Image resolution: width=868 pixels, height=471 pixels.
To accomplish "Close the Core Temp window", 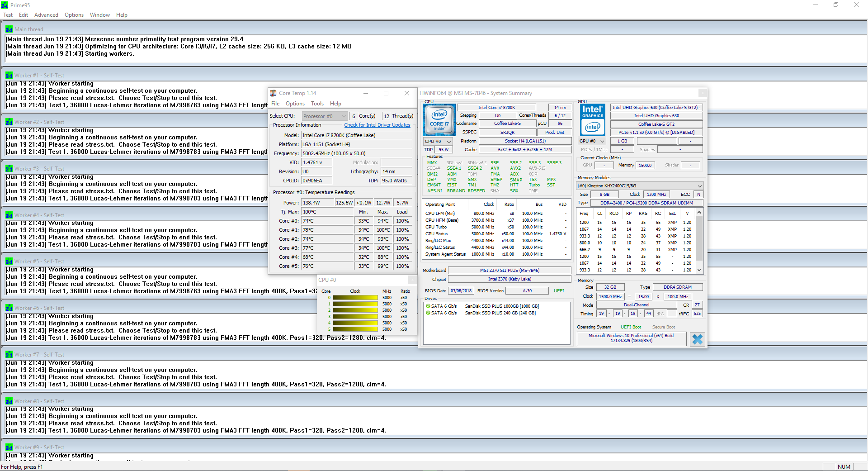I will click(x=407, y=93).
